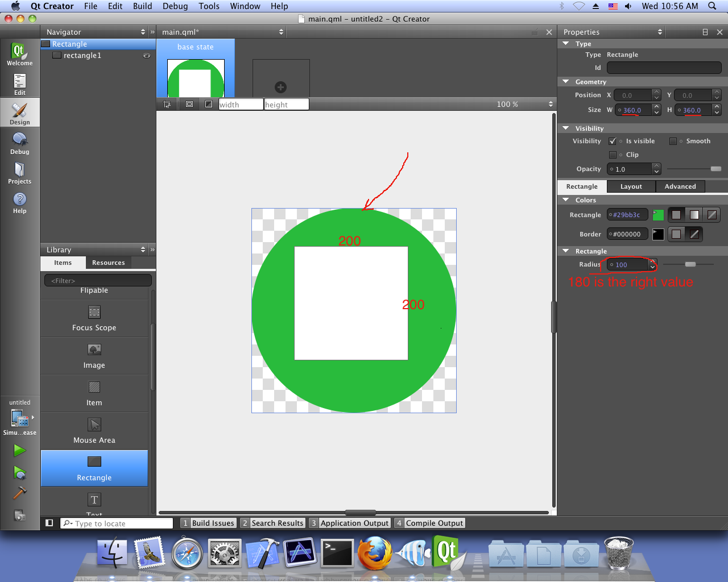This screenshot has height=582, width=728.
Task: Toggle visibility eye for rectangle1
Action: pos(147,56)
